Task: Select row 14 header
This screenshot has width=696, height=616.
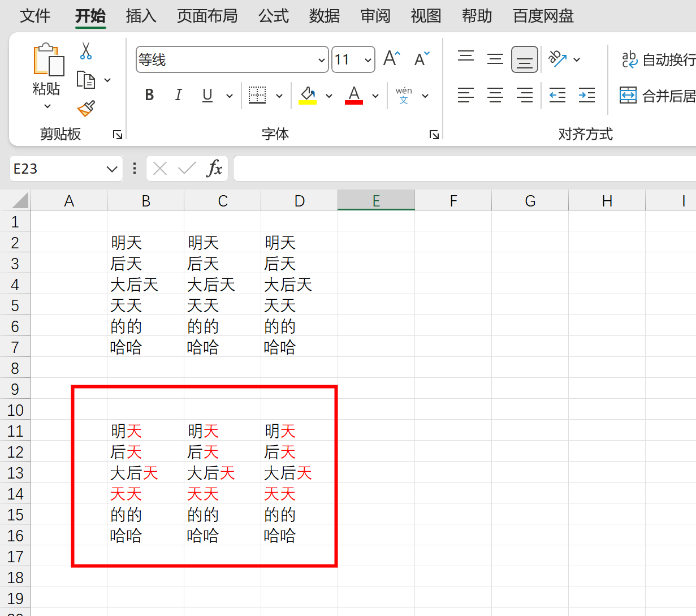Action: click(x=15, y=494)
